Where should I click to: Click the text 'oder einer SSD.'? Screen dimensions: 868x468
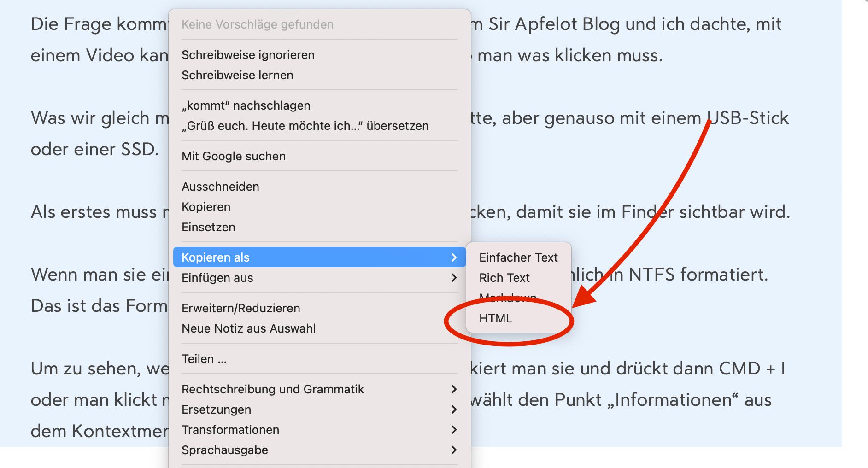[94, 149]
